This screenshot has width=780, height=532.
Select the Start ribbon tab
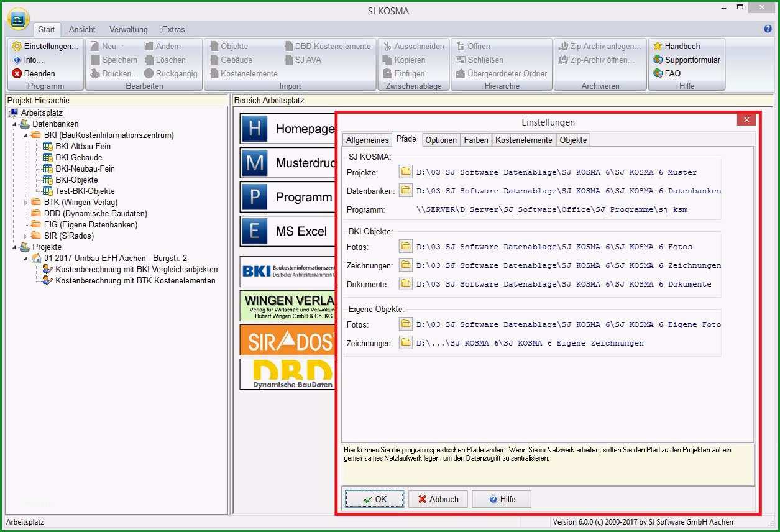click(47, 29)
